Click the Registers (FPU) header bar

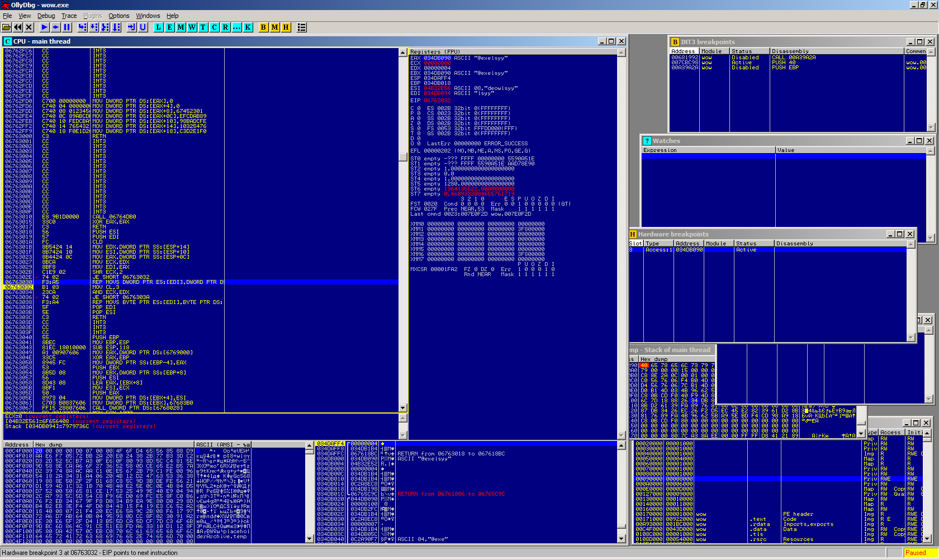(512, 51)
